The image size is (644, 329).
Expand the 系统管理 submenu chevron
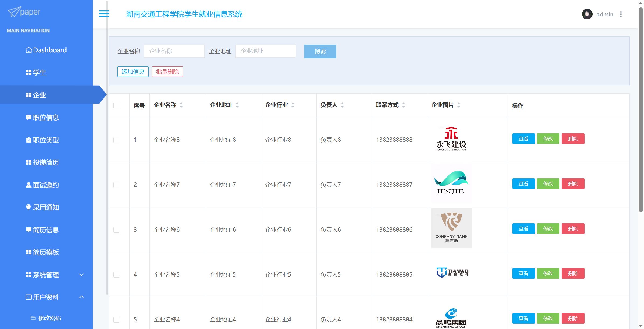pos(82,275)
